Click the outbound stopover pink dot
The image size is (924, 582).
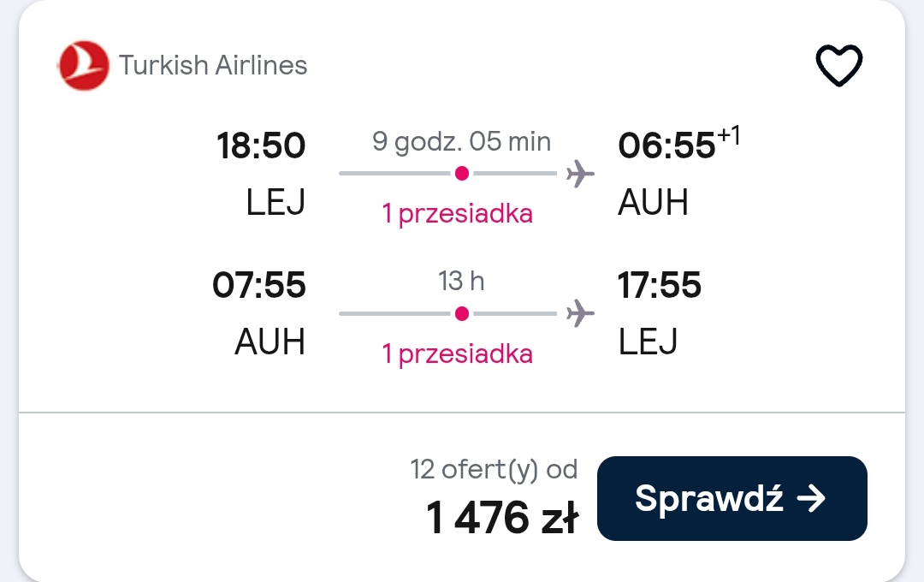point(462,174)
